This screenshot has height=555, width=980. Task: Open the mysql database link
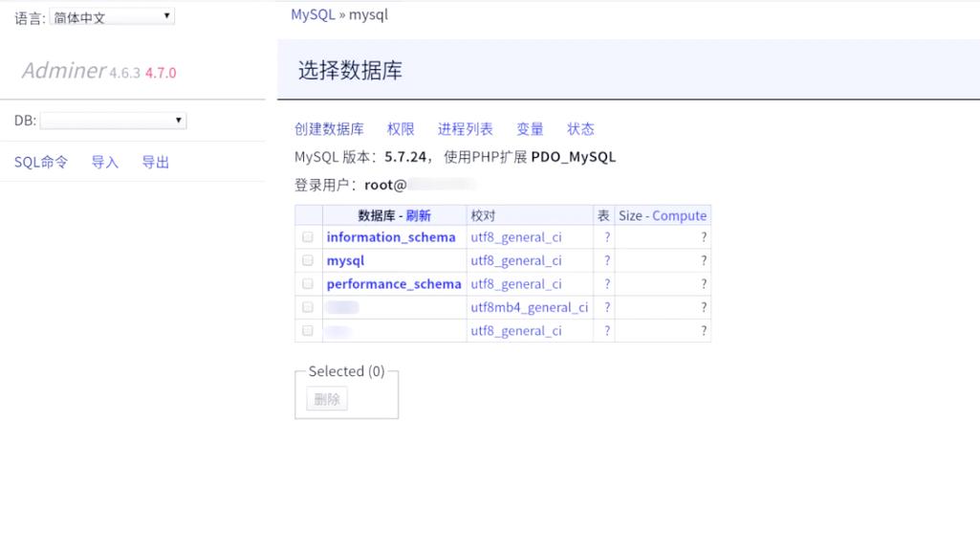pos(345,261)
